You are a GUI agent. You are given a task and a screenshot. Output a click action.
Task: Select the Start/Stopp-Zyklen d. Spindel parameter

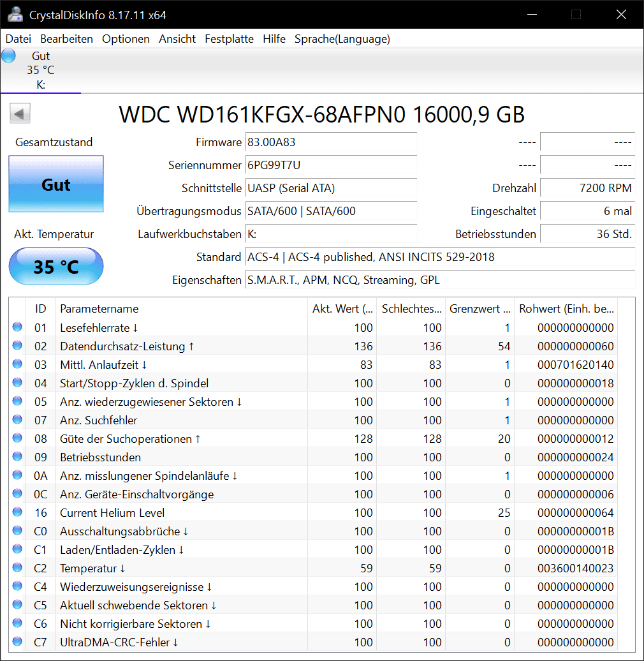pyautogui.click(x=135, y=383)
